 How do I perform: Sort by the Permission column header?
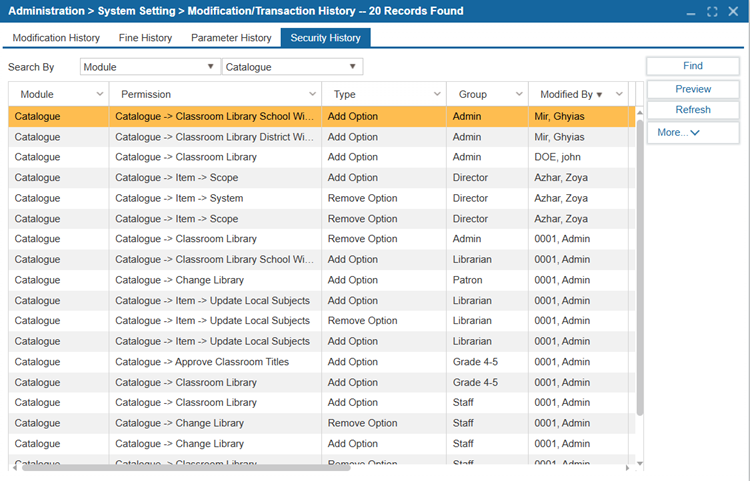pos(146,95)
